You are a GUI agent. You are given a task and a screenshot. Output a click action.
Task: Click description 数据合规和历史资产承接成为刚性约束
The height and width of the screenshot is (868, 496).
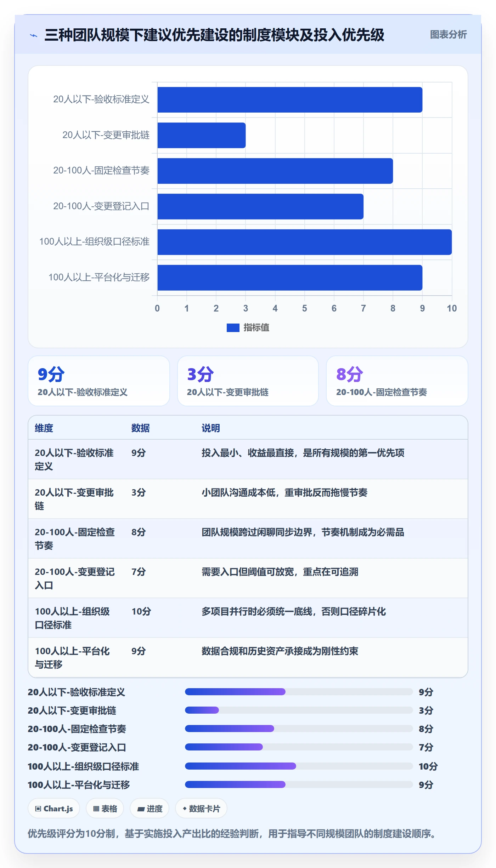(x=280, y=651)
